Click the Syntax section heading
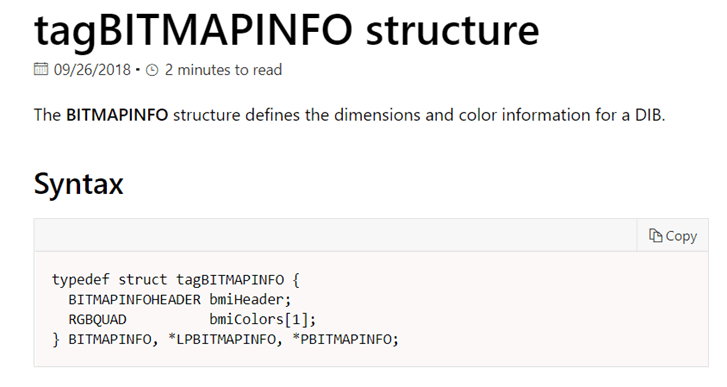The image size is (727, 387). [x=78, y=184]
